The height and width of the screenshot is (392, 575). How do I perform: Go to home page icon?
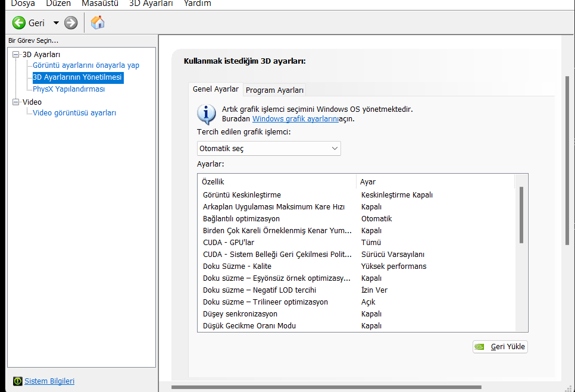[x=98, y=23]
